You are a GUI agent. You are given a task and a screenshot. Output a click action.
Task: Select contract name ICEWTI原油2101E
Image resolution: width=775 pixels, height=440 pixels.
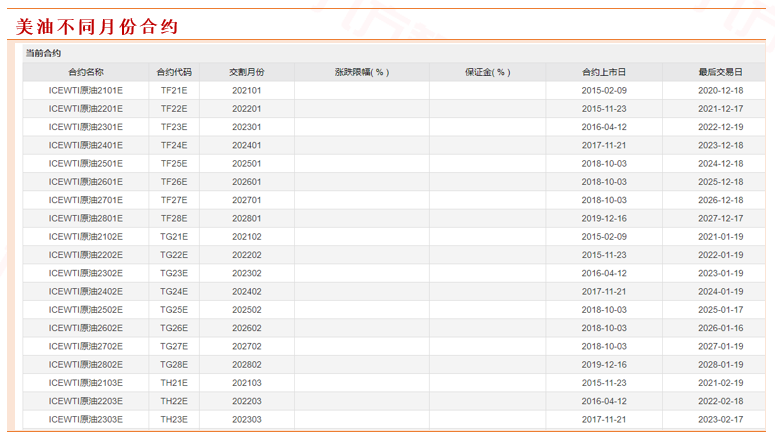[x=86, y=90]
